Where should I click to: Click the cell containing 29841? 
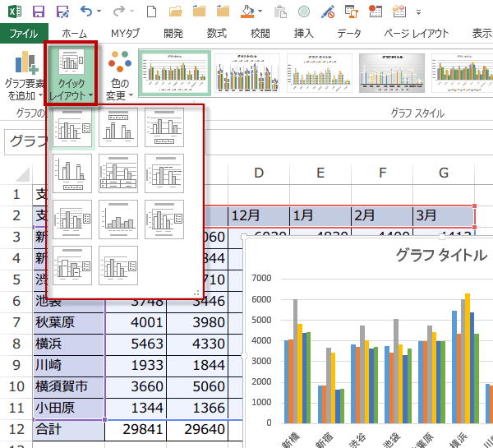point(136,429)
